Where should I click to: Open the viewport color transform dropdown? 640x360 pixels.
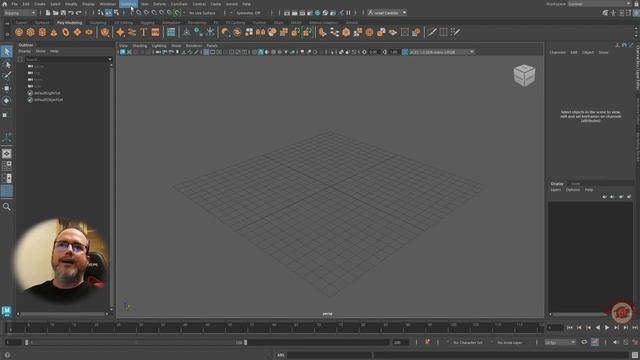[x=441, y=52]
